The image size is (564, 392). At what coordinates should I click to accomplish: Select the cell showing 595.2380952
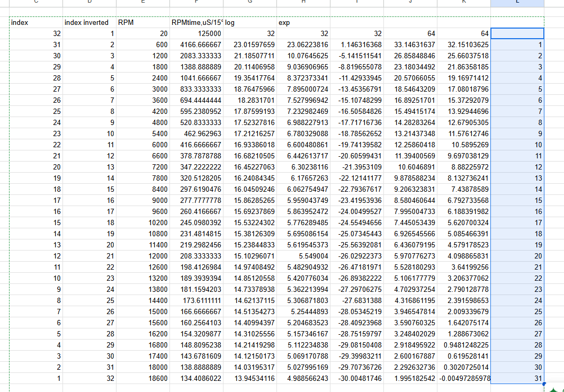click(196, 111)
